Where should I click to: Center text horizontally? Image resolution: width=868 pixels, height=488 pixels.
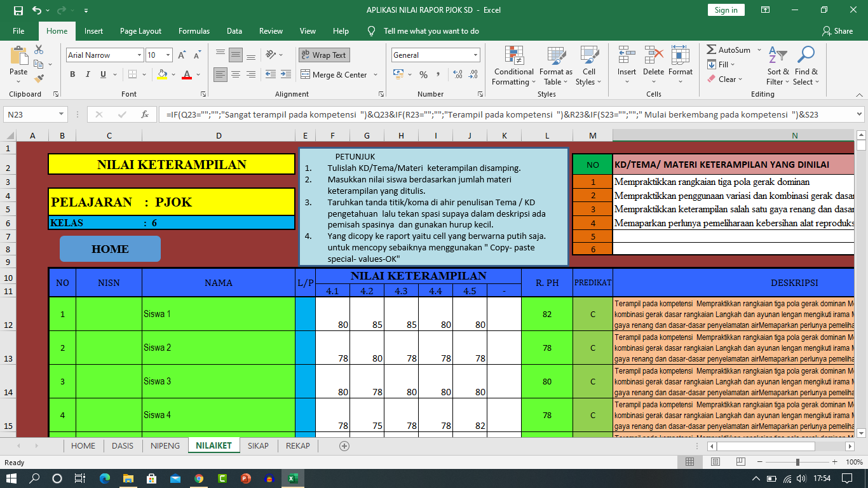point(236,74)
